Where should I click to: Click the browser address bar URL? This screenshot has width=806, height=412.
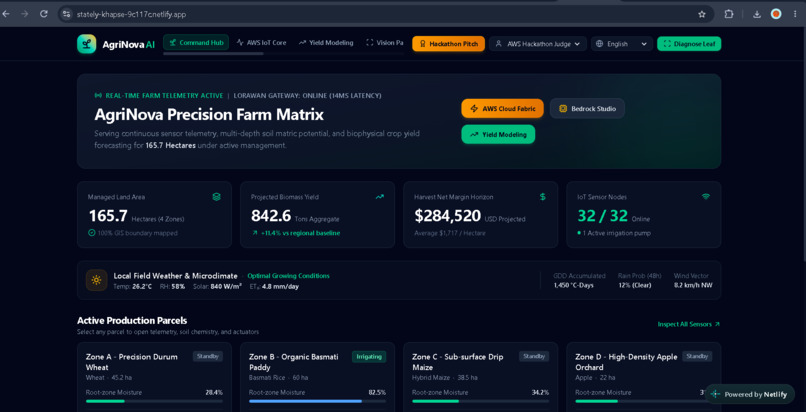[131, 14]
